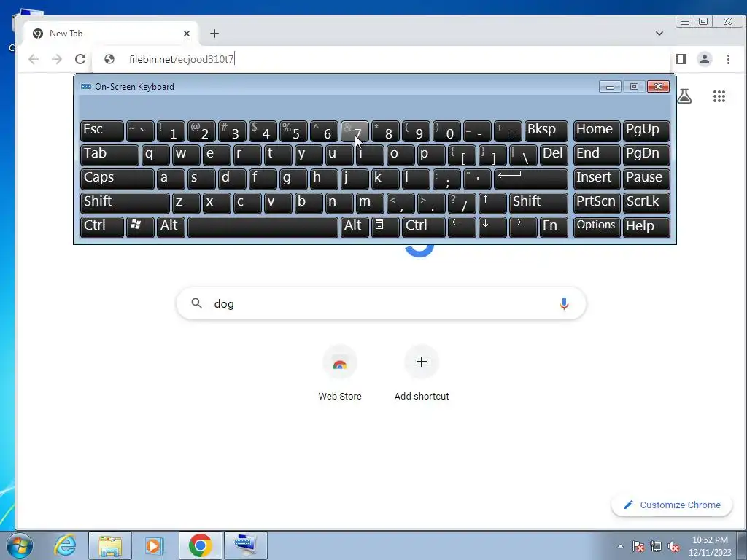
Task: Switch to On-Screen Keyboard in taskbar
Action: (x=246, y=545)
